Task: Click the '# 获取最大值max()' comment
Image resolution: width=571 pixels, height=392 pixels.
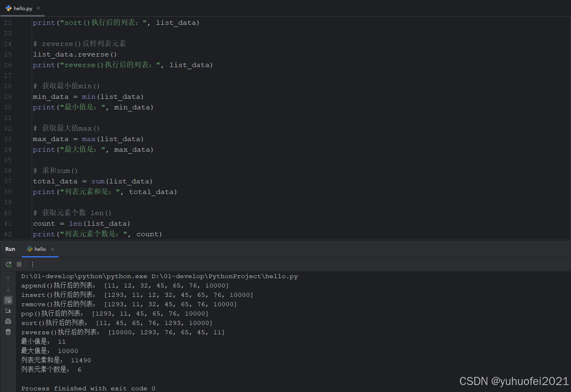Action: pos(66,128)
